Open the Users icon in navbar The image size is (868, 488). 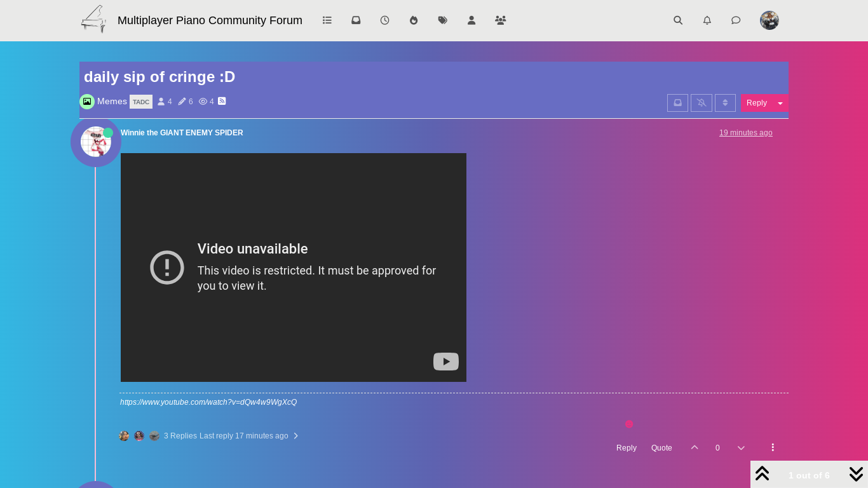click(471, 20)
